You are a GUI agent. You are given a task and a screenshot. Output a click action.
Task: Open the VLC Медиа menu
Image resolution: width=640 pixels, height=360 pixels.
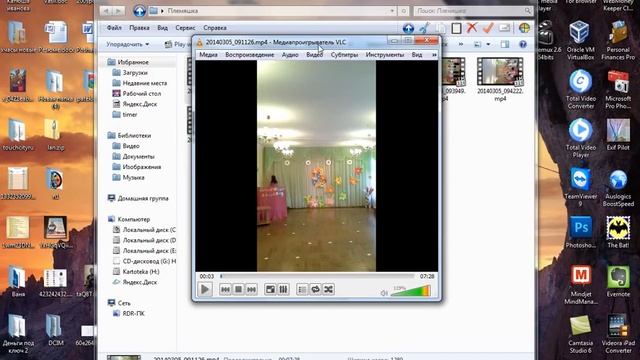coord(208,55)
